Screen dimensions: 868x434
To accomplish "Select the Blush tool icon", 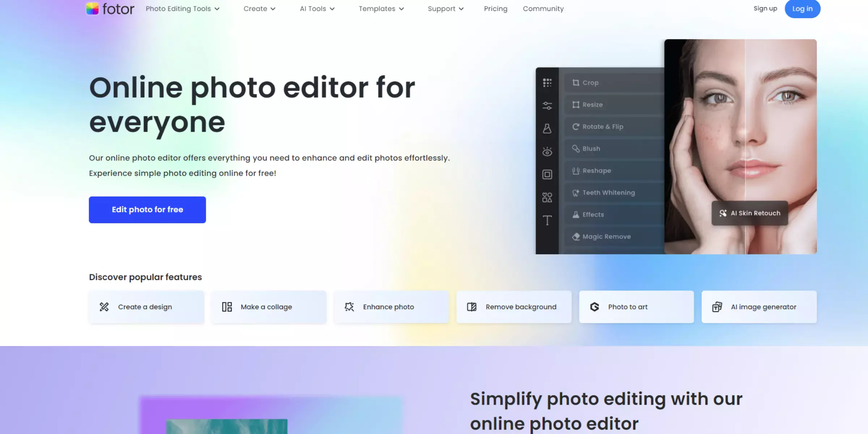I will click(x=576, y=148).
